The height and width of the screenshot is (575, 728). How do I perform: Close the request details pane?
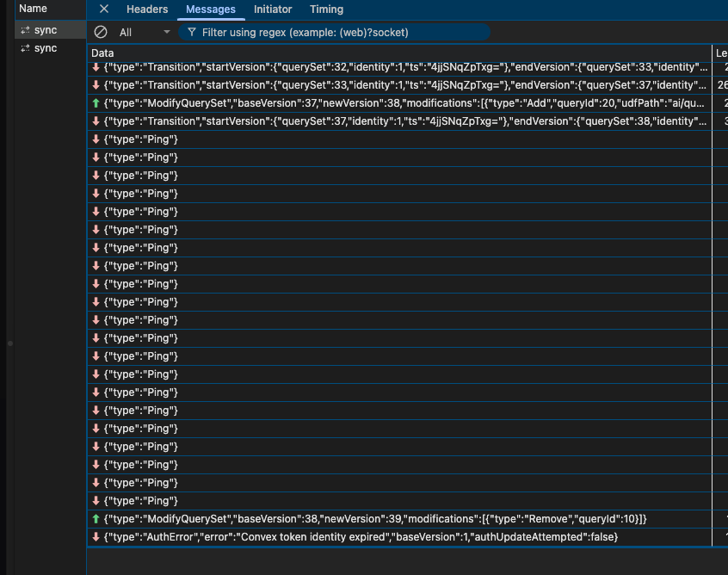tap(104, 9)
